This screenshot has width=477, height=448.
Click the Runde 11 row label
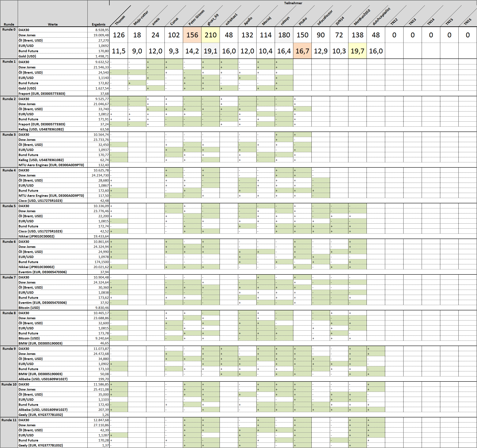(9, 420)
